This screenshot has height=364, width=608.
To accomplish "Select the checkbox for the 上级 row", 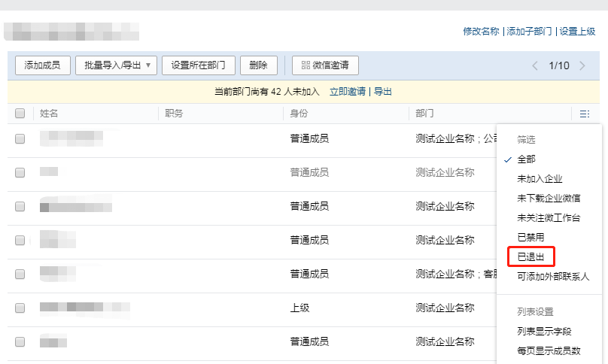I will point(20,308).
